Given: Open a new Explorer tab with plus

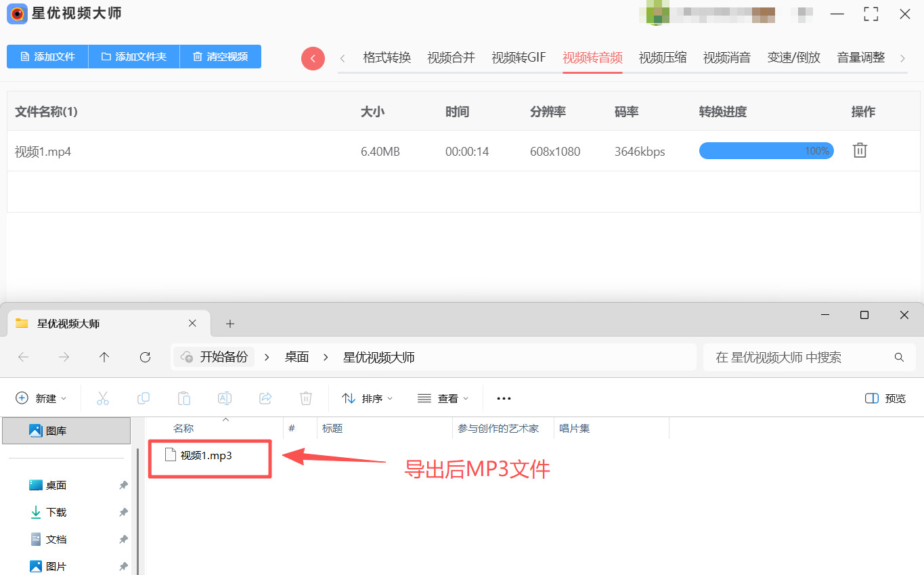Looking at the screenshot, I should tap(230, 324).
